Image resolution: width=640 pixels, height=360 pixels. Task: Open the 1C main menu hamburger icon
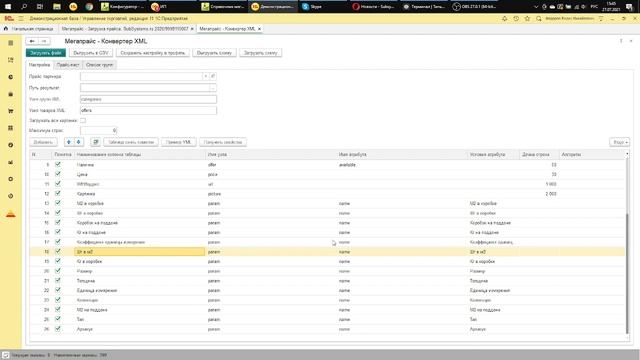[x=21, y=18]
